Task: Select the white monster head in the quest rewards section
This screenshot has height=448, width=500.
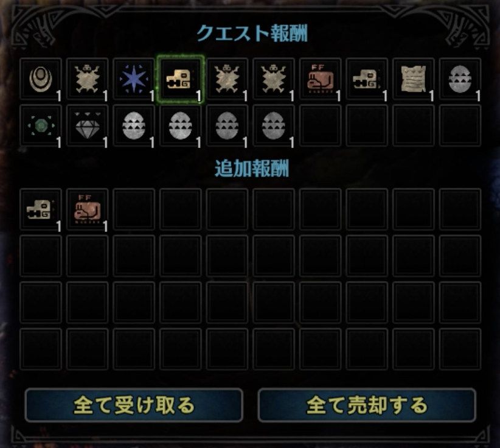Action: tap(366, 79)
